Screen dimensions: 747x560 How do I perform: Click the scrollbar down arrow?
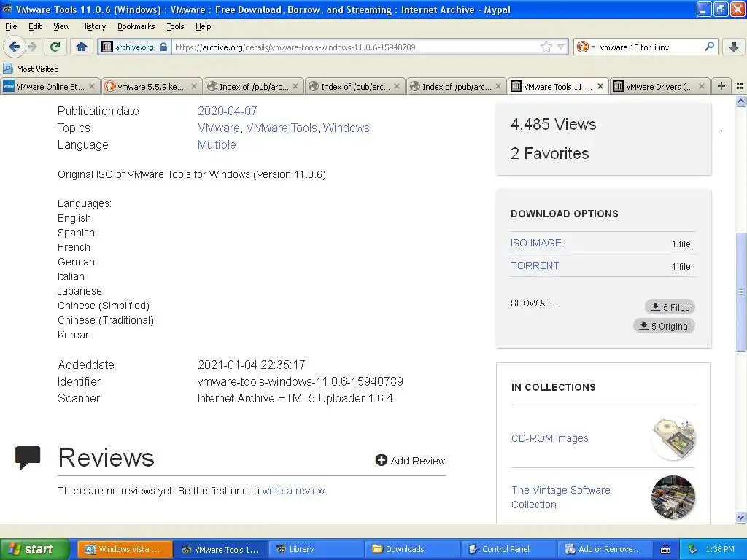[740, 518]
